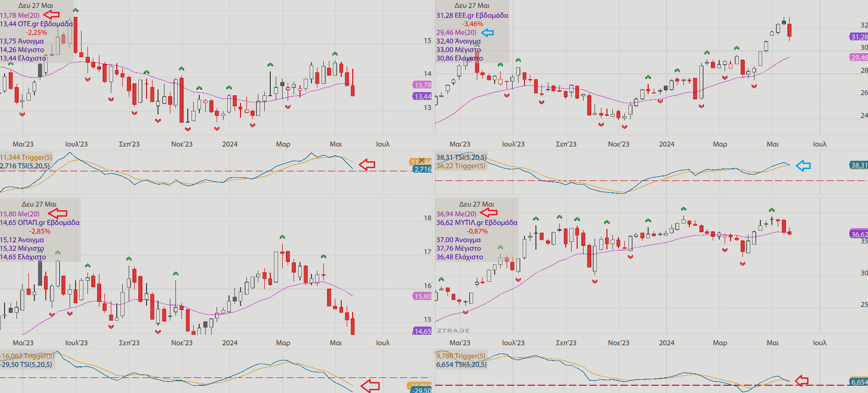Click the blue -29,50 TSI value tag
Screen dimensions: 868x393
pyautogui.click(x=421, y=390)
